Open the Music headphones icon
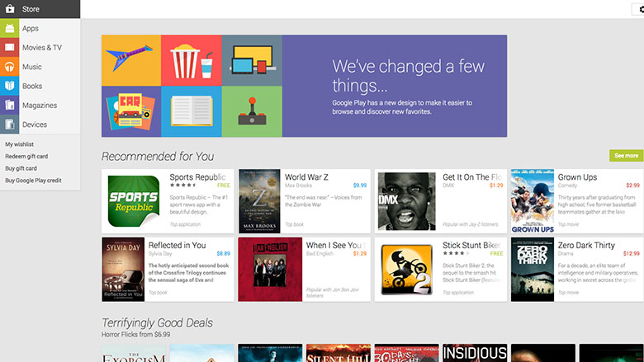The width and height of the screenshot is (644, 362). (x=9, y=67)
